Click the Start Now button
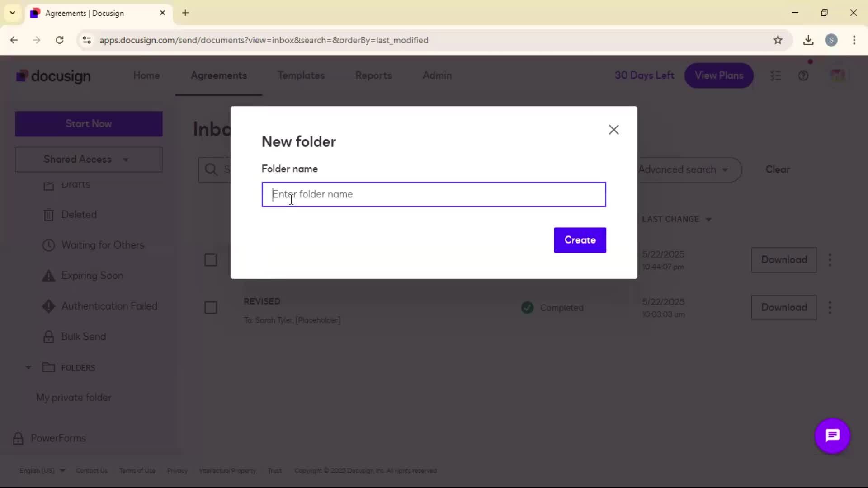This screenshot has height=488, width=868. tap(89, 124)
